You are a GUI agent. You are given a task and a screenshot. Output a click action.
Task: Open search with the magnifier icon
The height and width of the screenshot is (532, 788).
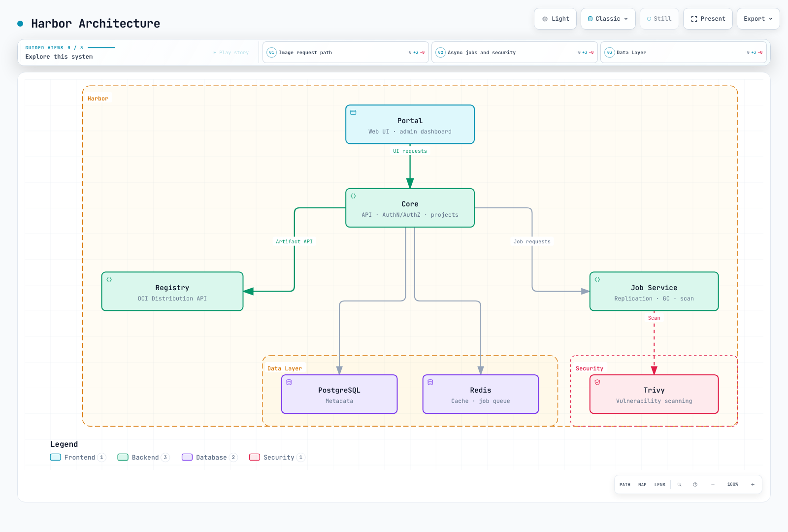679,485
